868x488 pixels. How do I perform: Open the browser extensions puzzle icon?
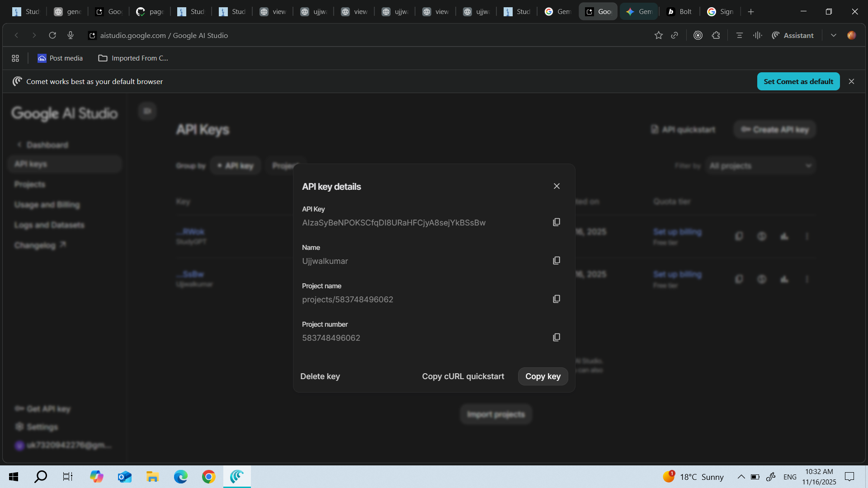coord(716,35)
